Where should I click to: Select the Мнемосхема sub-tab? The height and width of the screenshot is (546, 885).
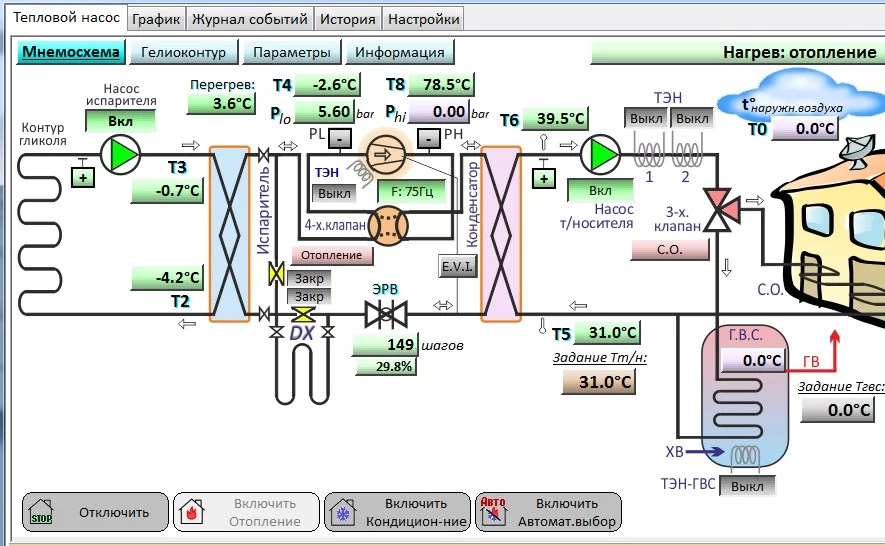(x=71, y=52)
